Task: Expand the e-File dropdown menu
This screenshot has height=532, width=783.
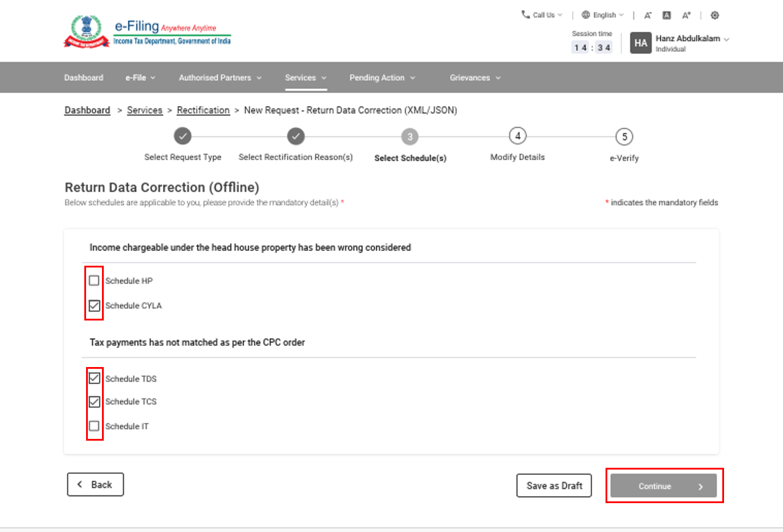Action: 140,78
